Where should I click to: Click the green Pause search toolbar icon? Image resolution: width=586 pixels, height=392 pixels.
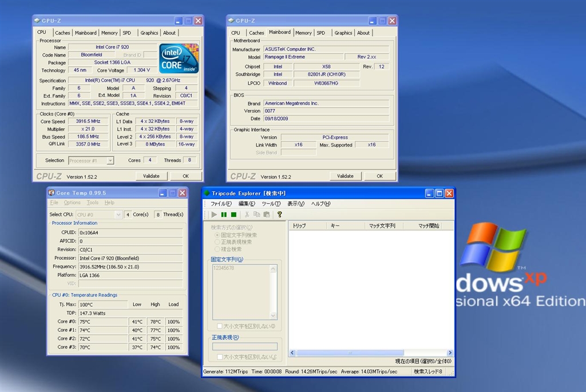224,215
